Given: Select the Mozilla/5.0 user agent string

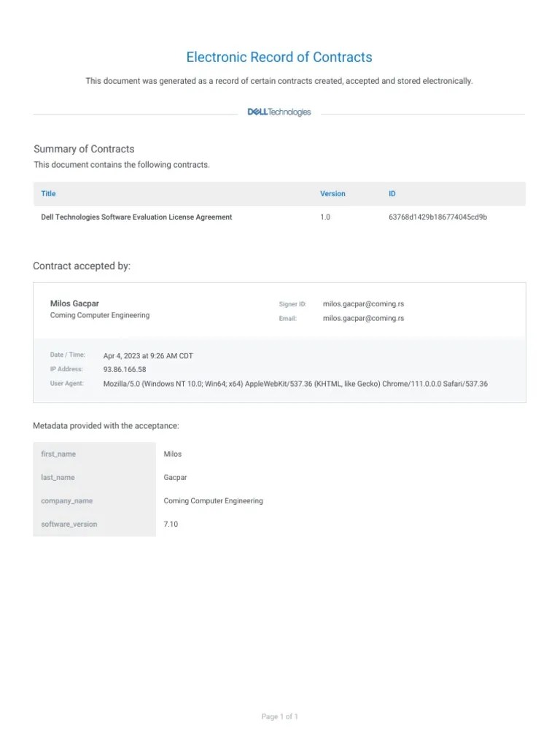Looking at the screenshot, I should [x=295, y=384].
